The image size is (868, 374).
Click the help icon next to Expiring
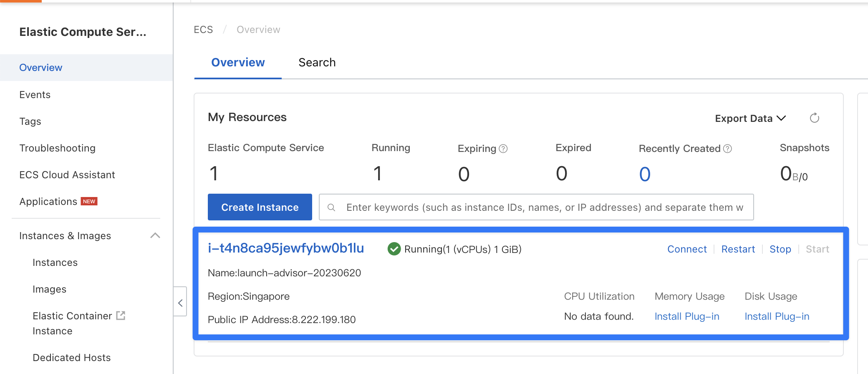(x=503, y=149)
